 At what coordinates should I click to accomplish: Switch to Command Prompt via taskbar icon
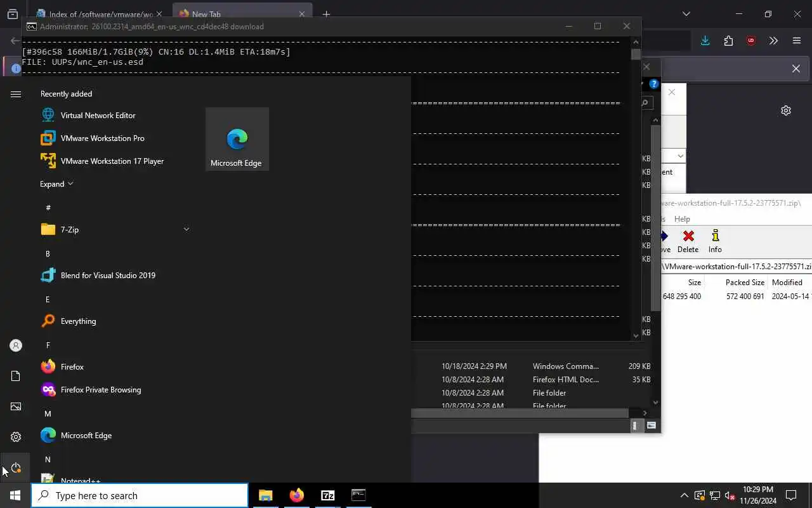359,495
